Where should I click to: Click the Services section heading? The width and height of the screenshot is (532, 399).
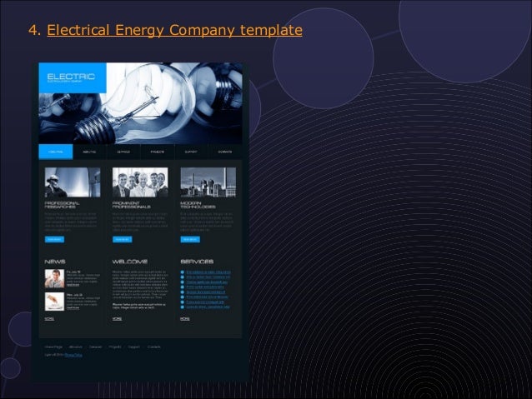click(x=197, y=262)
